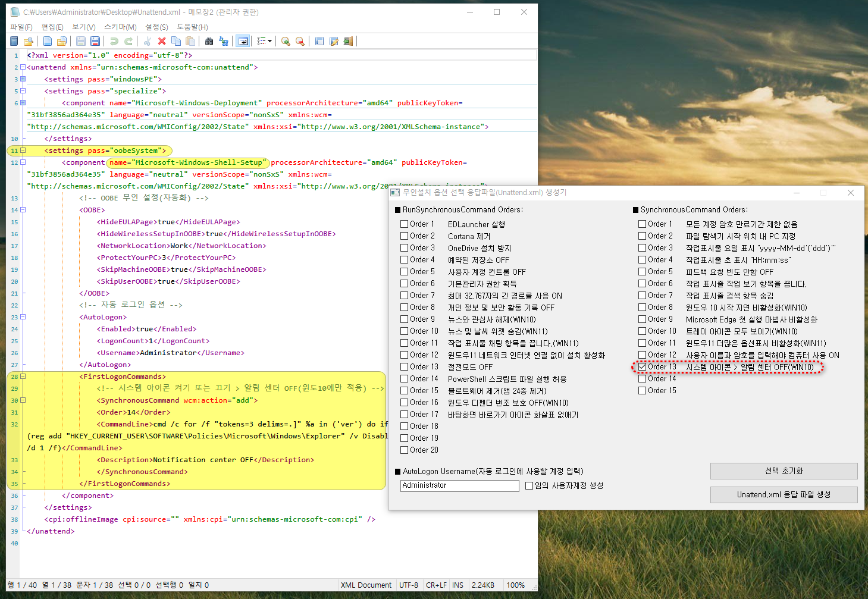Click the Cut scissors icon

click(x=148, y=41)
